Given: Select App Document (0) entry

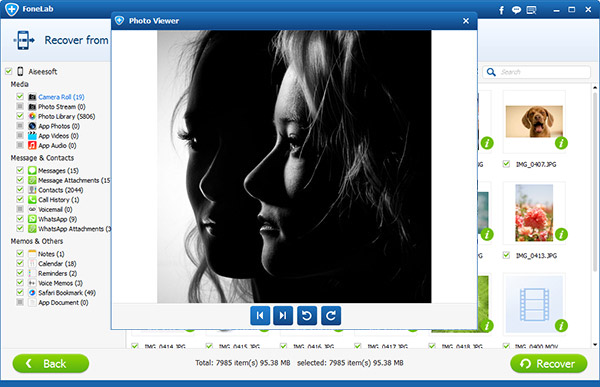Looking at the screenshot, I should tap(63, 302).
